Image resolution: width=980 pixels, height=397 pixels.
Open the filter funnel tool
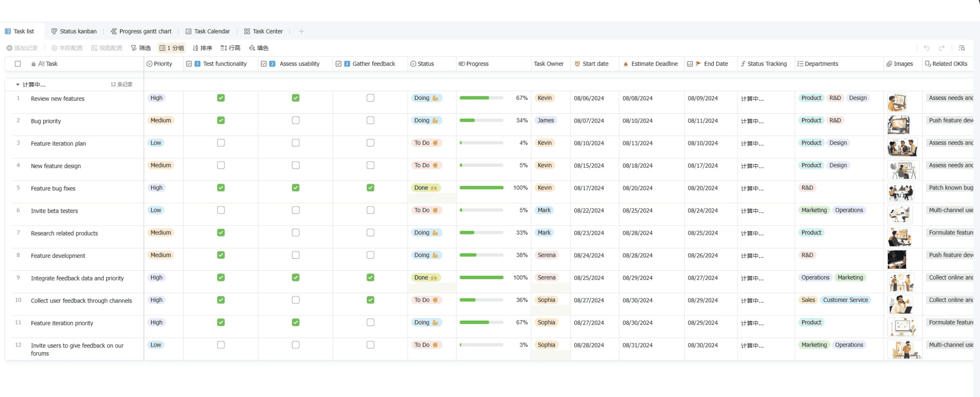[141, 48]
